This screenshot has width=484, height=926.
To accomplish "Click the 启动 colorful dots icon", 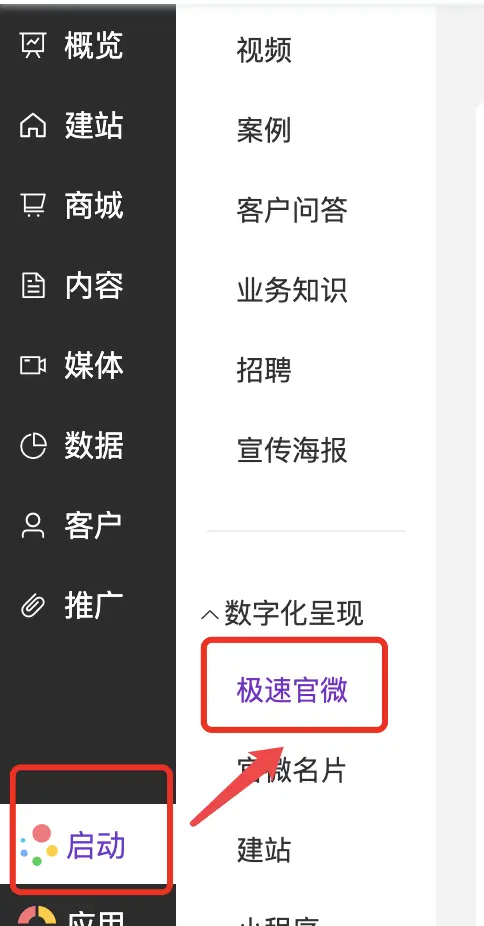I will tap(39, 846).
